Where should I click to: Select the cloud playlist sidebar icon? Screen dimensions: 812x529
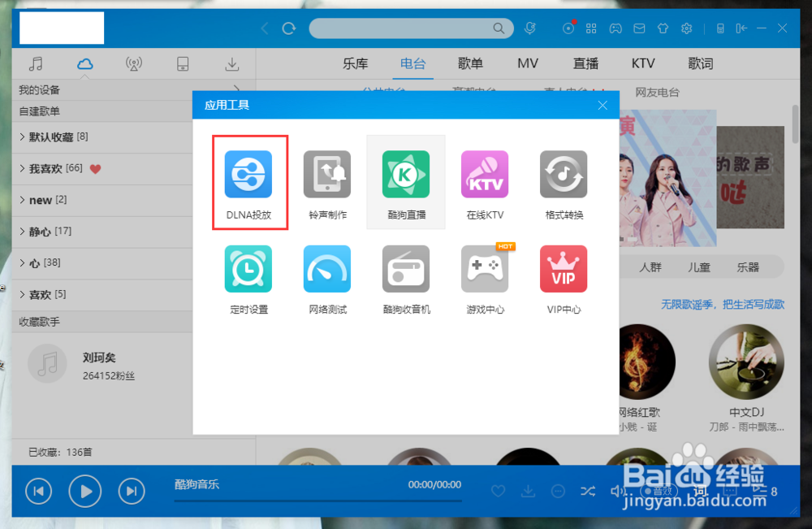coord(85,63)
